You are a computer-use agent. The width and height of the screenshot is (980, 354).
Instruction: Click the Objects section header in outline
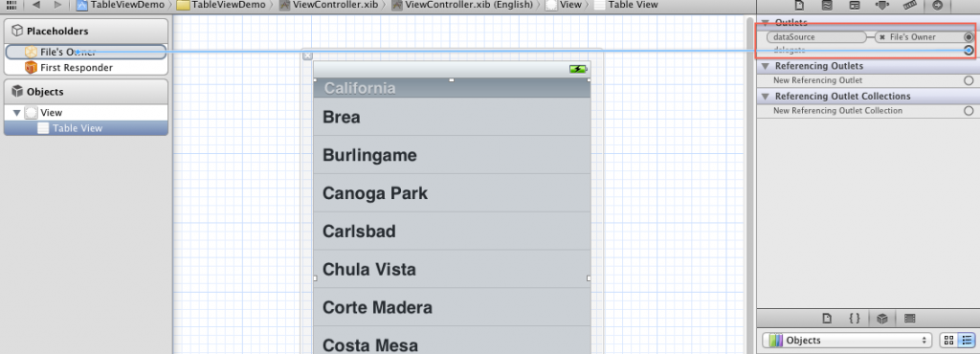click(85, 92)
